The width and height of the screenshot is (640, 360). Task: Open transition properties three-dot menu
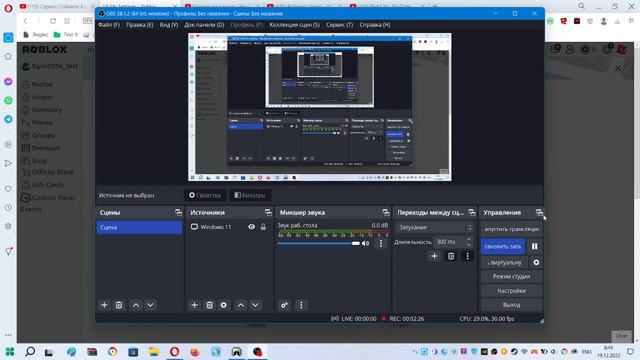[467, 256]
